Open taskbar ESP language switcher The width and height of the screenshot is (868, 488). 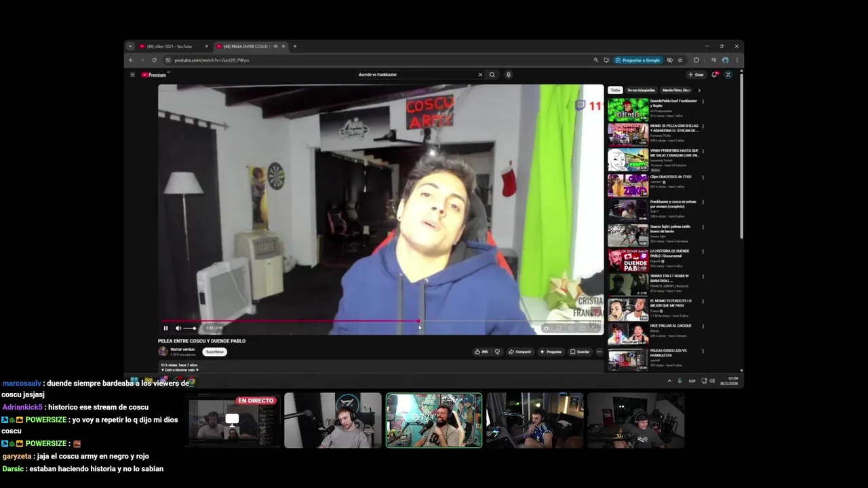tap(692, 381)
